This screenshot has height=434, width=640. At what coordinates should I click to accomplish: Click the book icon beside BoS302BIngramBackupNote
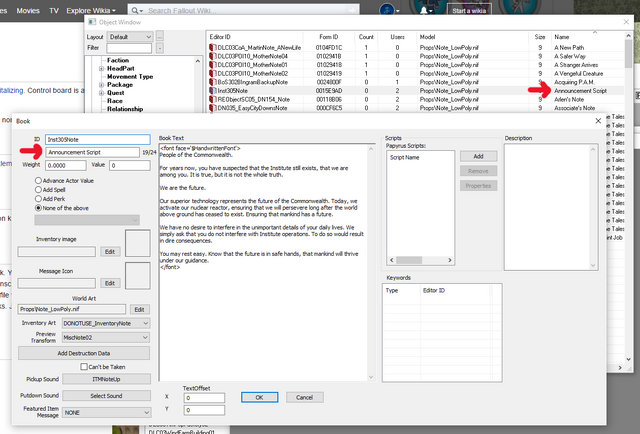[212, 82]
